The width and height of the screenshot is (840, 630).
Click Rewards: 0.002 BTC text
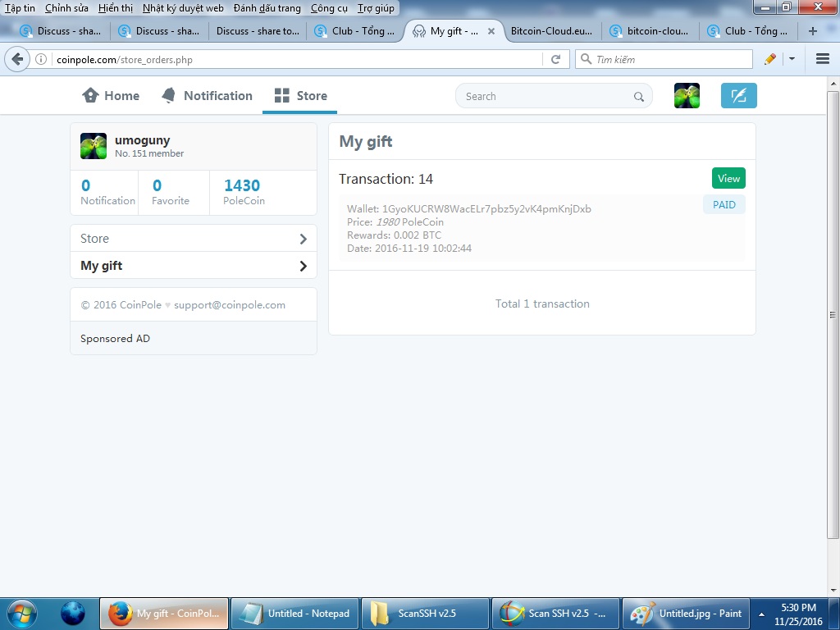coord(395,235)
